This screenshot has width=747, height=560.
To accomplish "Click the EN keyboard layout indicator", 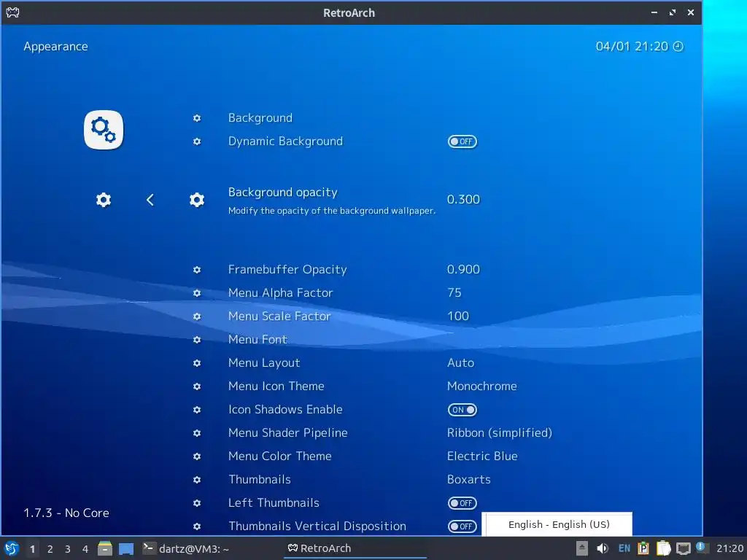I will pyautogui.click(x=624, y=548).
